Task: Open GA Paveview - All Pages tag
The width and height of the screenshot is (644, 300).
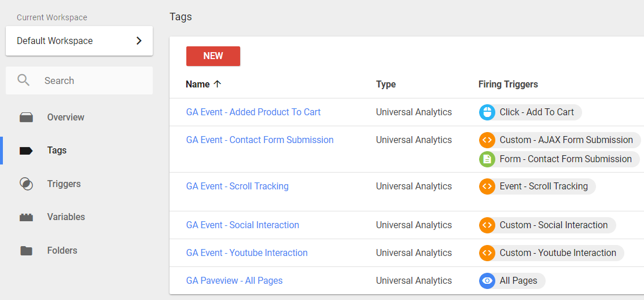Action: [x=234, y=281]
